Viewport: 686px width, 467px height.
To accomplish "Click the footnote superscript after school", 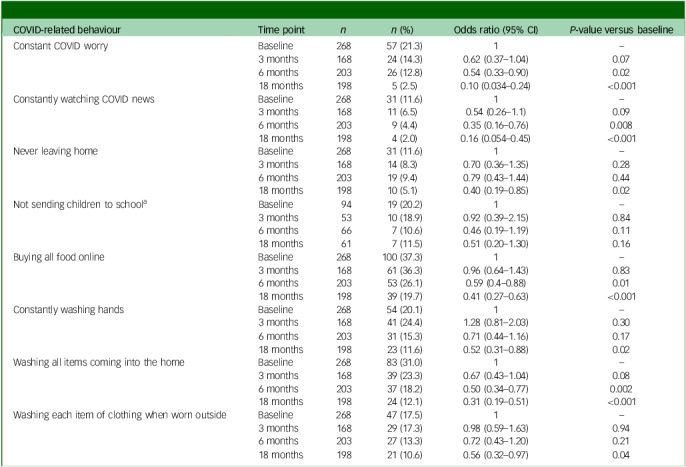I will [x=145, y=202].
